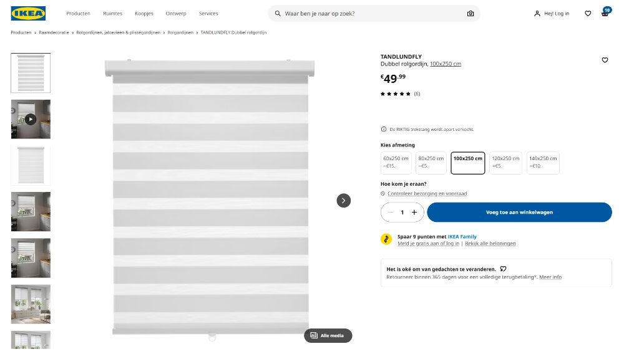
Task: Click the search magnifier icon
Action: [278, 14]
